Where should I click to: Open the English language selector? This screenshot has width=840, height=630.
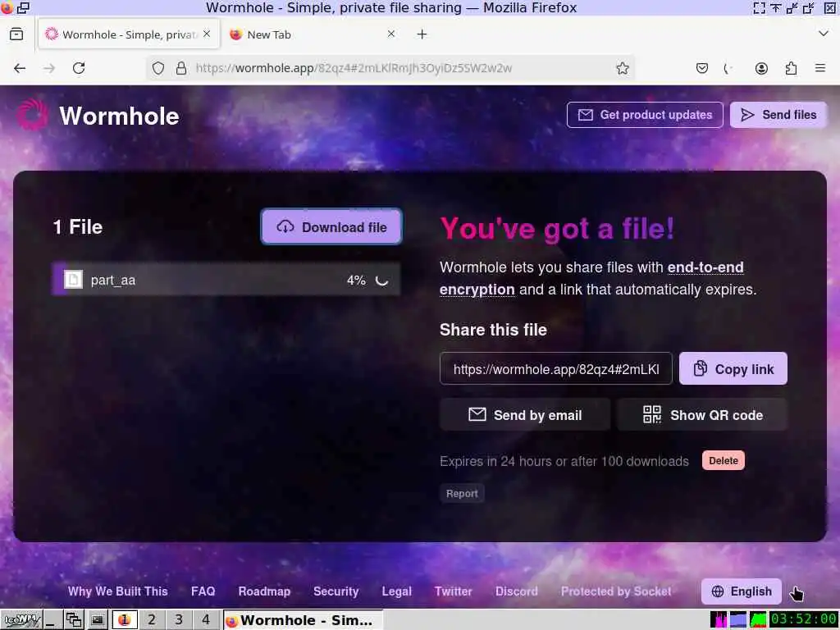pyautogui.click(x=742, y=591)
